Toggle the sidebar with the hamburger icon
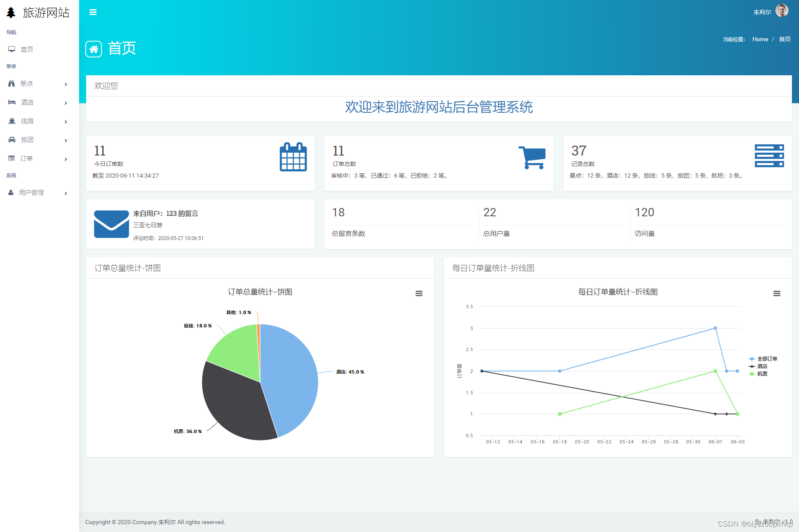 93,12
